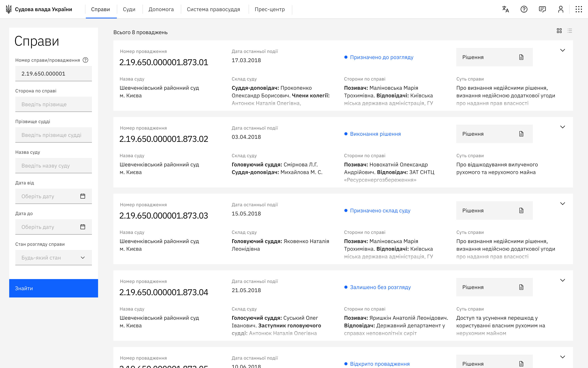
Task: Open Рішення for proceeding 873.02
Action: click(x=494, y=134)
